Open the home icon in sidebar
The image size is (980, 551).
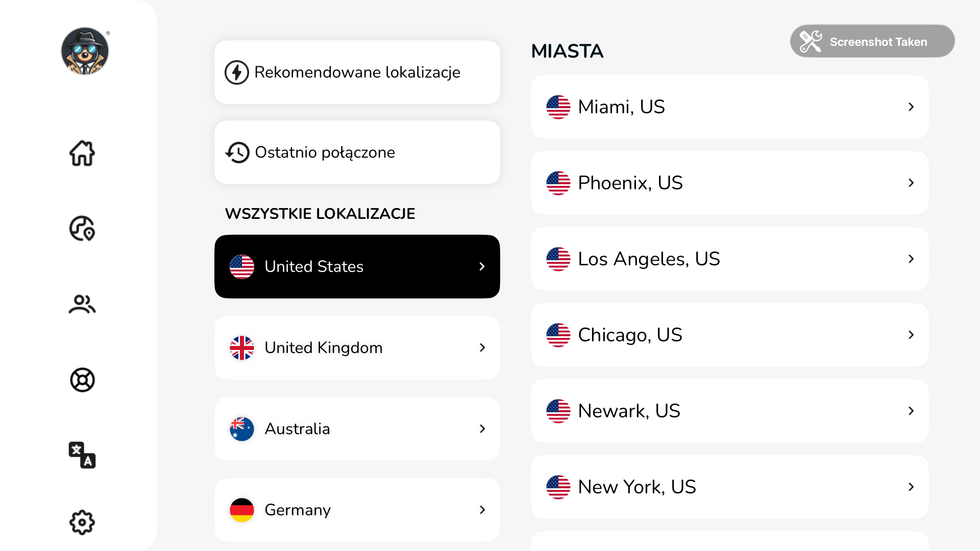pos(82,153)
